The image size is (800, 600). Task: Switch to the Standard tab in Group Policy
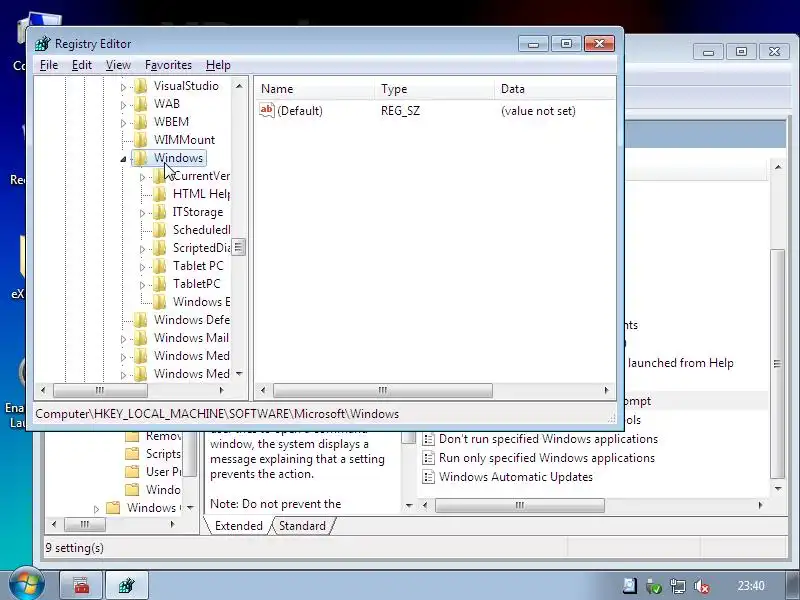point(302,526)
